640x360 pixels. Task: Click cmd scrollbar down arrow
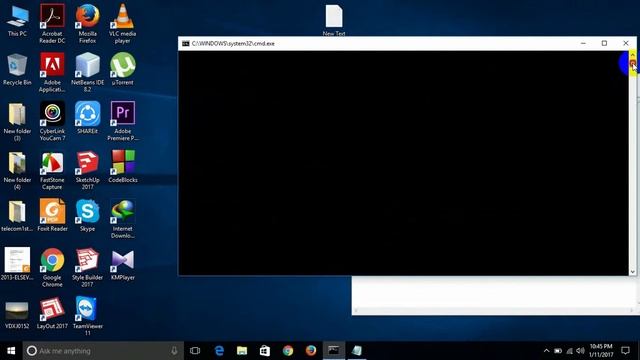pyautogui.click(x=633, y=271)
